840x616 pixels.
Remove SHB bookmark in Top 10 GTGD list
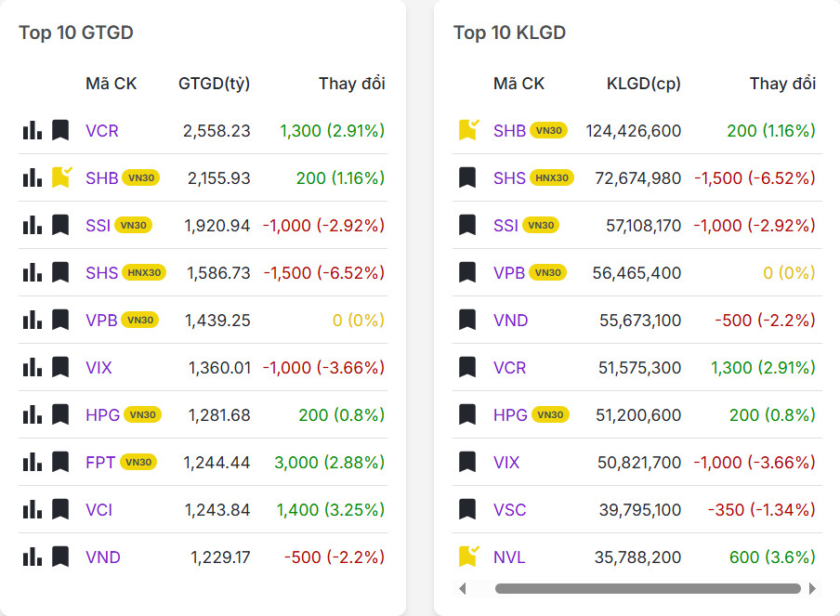(61, 177)
